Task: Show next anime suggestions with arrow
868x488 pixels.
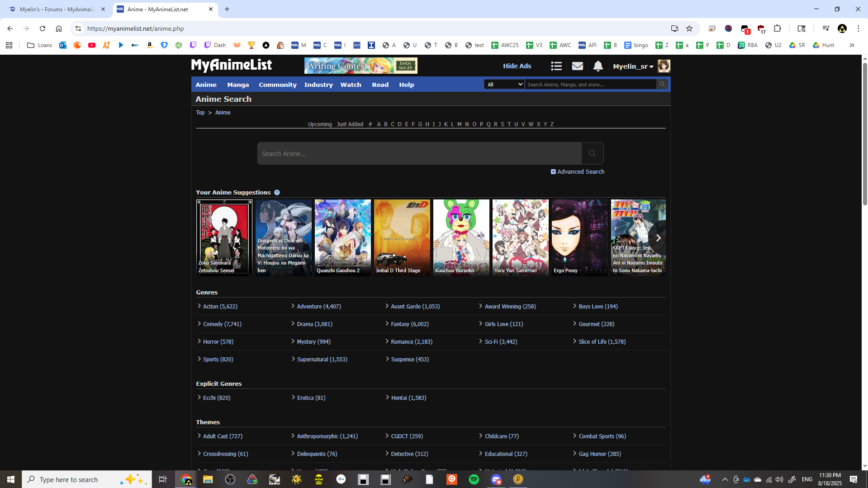Action: (x=658, y=238)
